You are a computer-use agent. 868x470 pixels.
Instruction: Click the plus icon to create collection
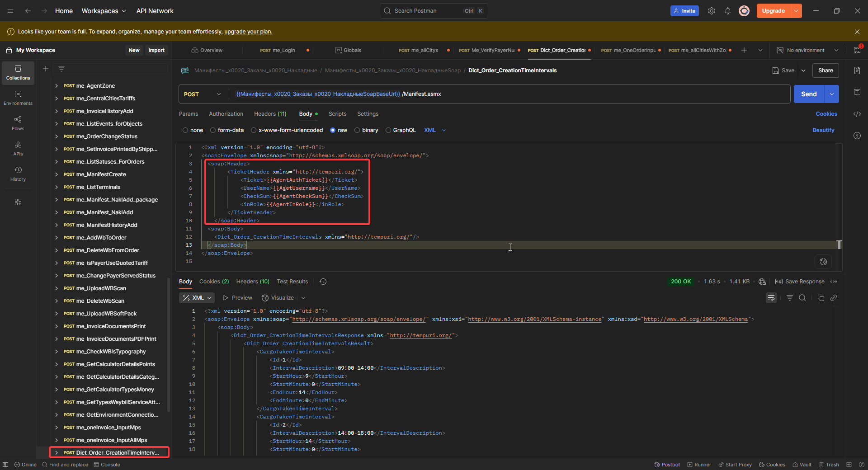click(x=46, y=69)
